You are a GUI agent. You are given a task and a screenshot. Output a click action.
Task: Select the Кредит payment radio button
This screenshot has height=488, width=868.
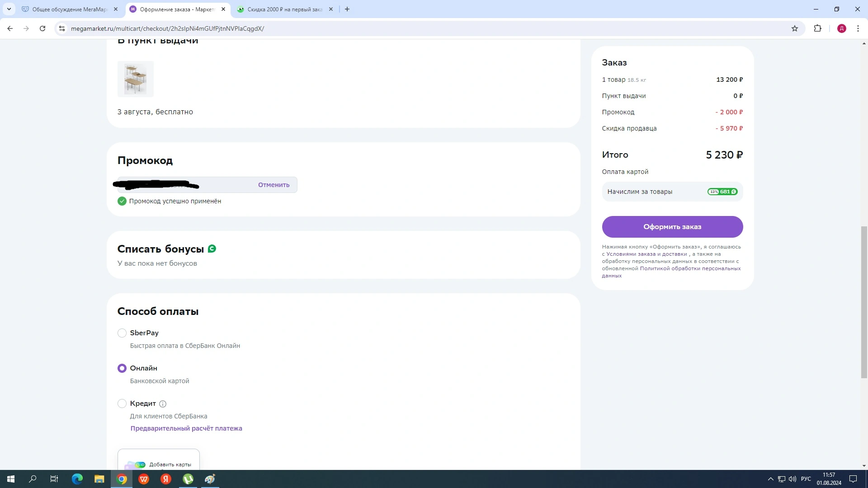tap(122, 404)
